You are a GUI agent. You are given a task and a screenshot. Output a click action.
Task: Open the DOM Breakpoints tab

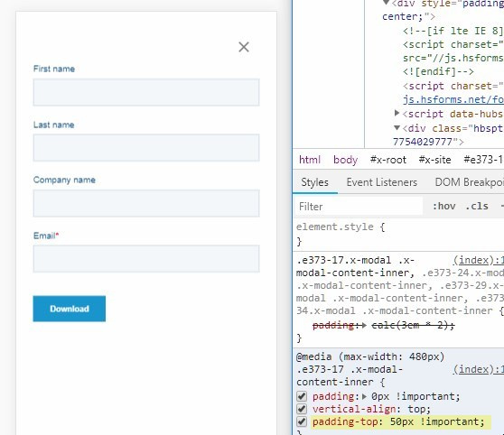[469, 182]
